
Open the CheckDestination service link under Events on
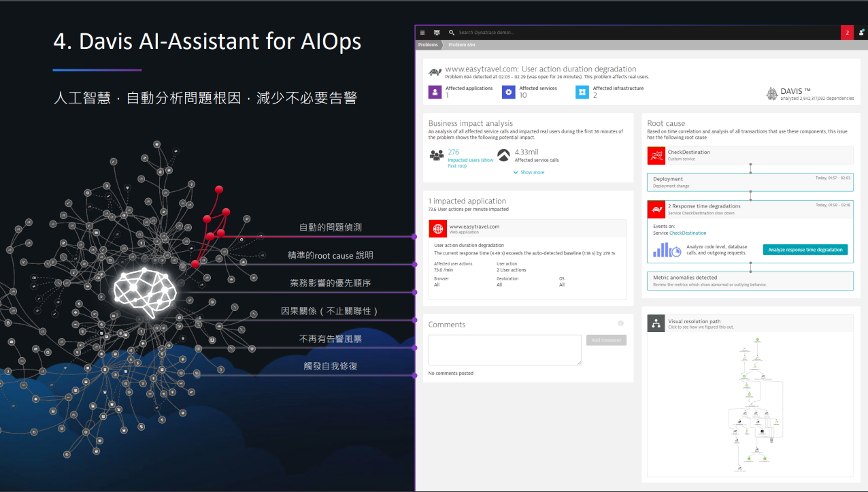pyautogui.click(x=686, y=233)
